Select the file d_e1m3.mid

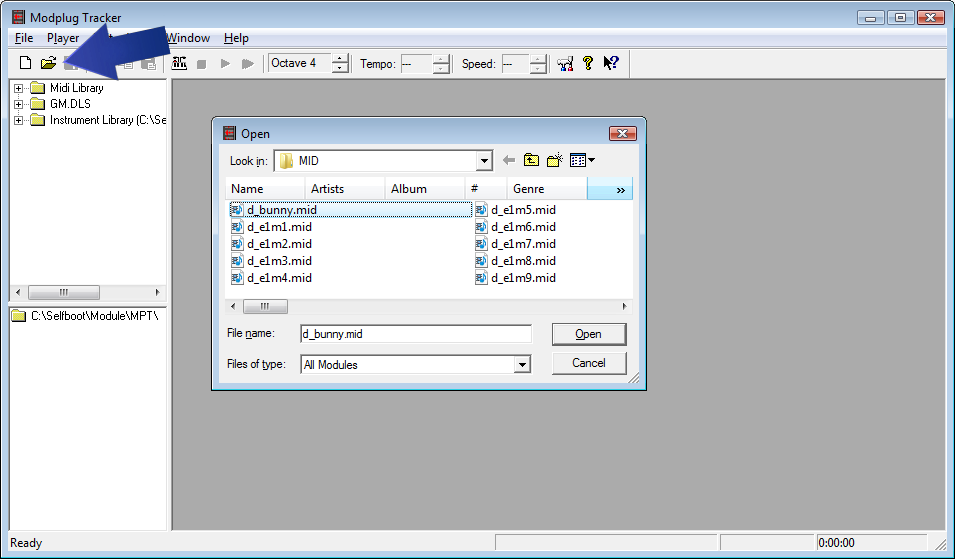271,261
